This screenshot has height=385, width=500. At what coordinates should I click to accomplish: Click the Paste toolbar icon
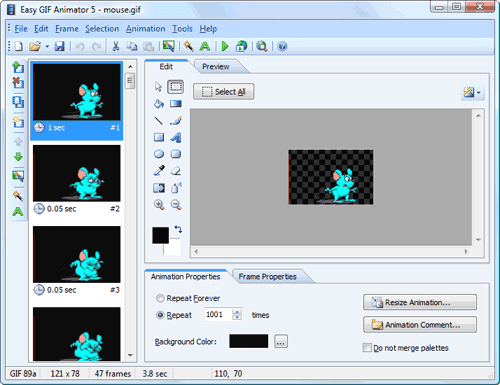pyautogui.click(x=148, y=46)
